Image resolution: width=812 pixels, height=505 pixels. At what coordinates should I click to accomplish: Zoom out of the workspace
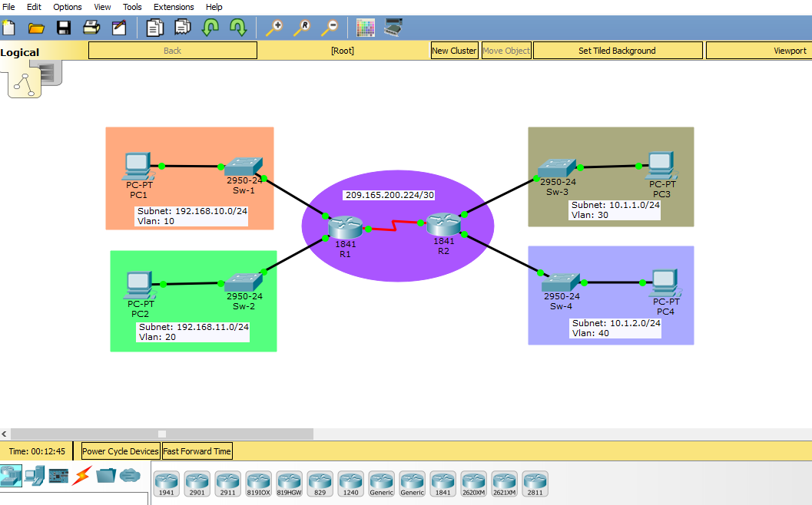330,28
